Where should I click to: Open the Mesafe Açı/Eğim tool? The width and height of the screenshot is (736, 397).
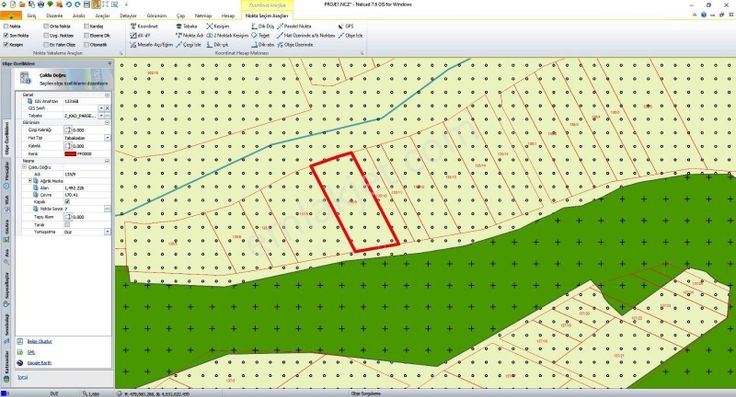tap(151, 45)
